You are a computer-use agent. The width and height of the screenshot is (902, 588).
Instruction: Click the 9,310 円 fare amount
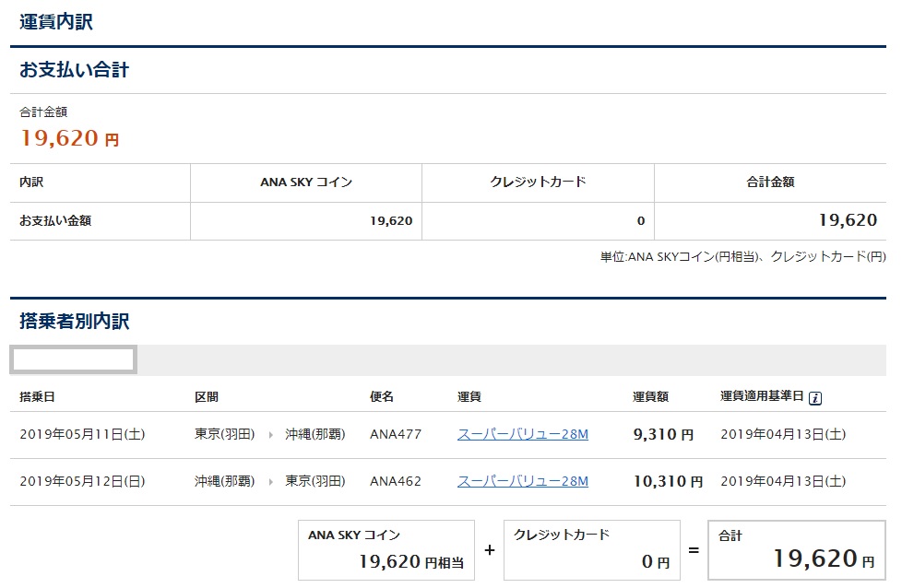663,434
